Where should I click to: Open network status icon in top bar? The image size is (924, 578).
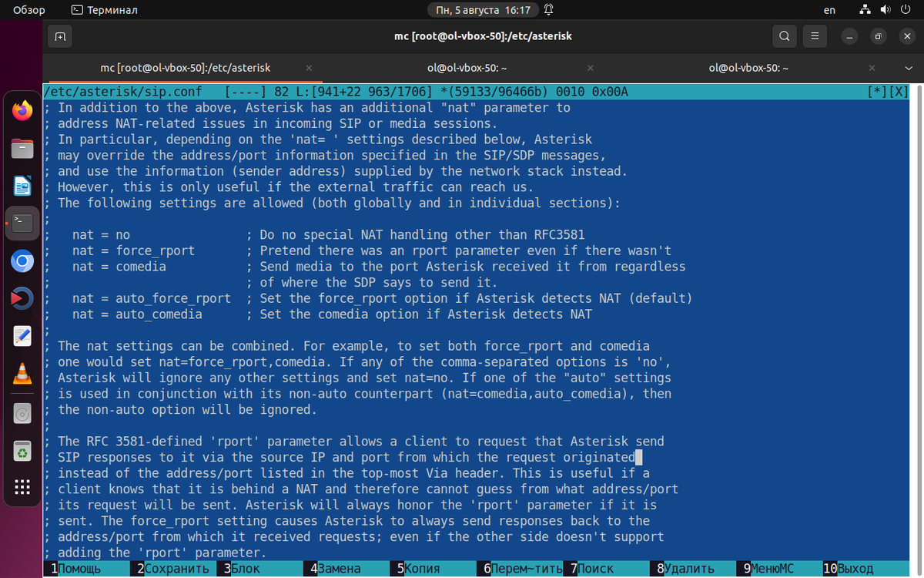865,10
